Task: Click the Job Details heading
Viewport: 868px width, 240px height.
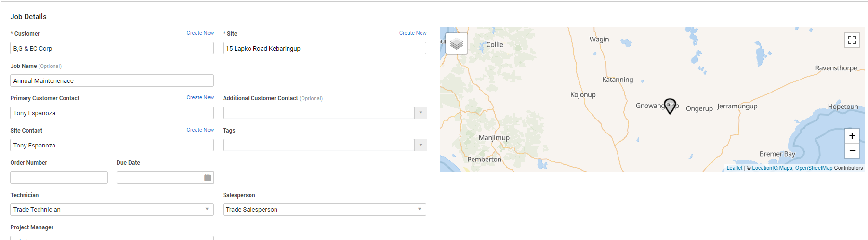Action: tap(28, 17)
